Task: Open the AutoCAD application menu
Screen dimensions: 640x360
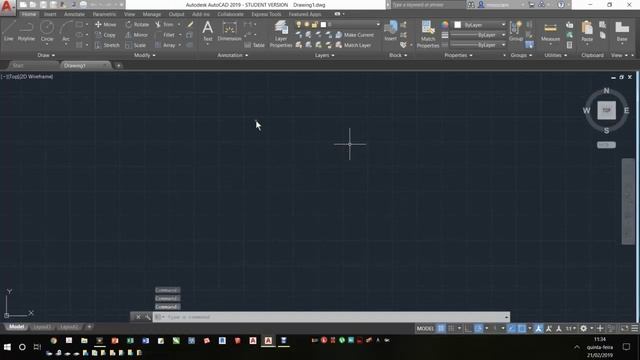Action: pyautogui.click(x=7, y=7)
